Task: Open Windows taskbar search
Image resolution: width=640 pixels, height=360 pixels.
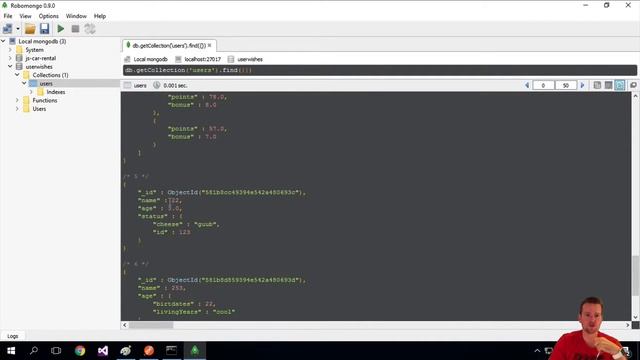Action: (34, 351)
